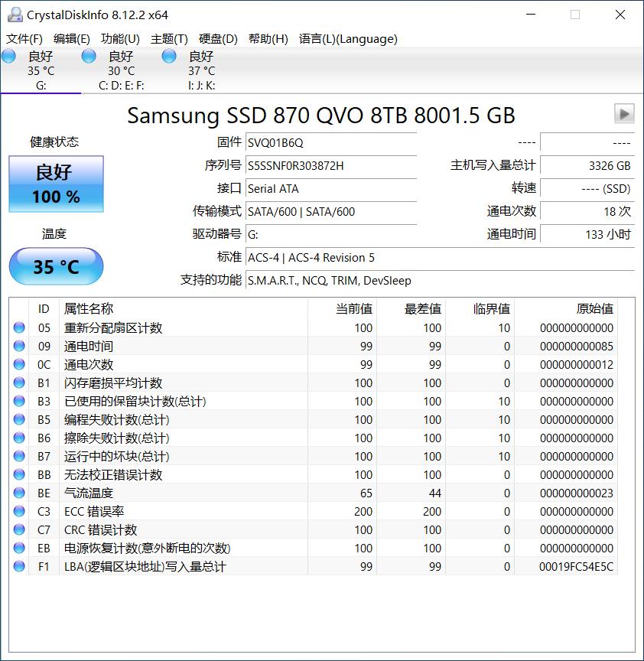Viewport: 644px width, 661px height.
Task: Select the firmware SVQ01B6Q field
Action: click(x=329, y=142)
